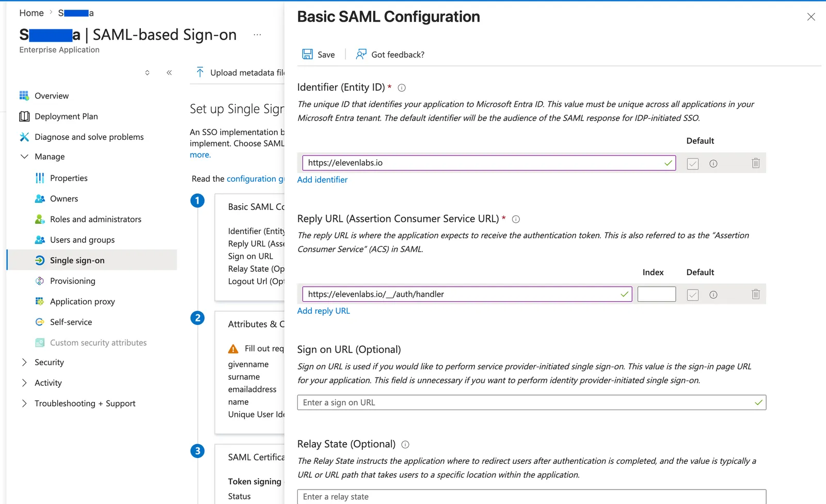Click info icon in the identifier row
This screenshot has width=826, height=504.
tap(713, 164)
